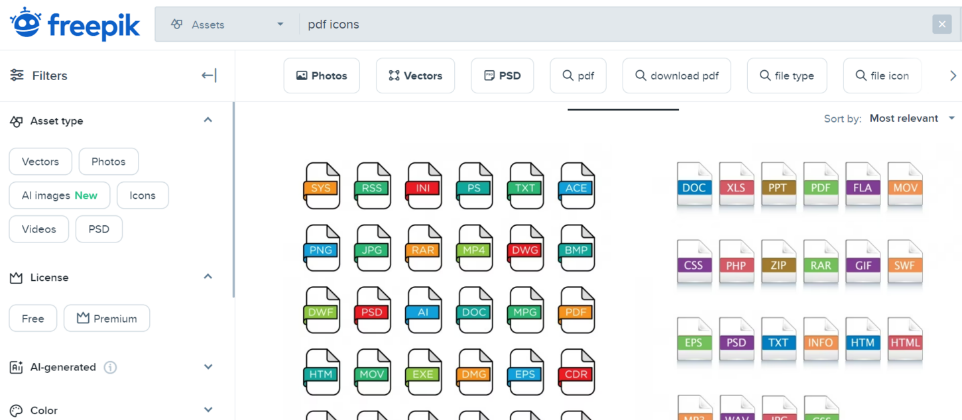Click the Asset type shapes icon
The height and width of the screenshot is (420, 962).
click(x=17, y=121)
